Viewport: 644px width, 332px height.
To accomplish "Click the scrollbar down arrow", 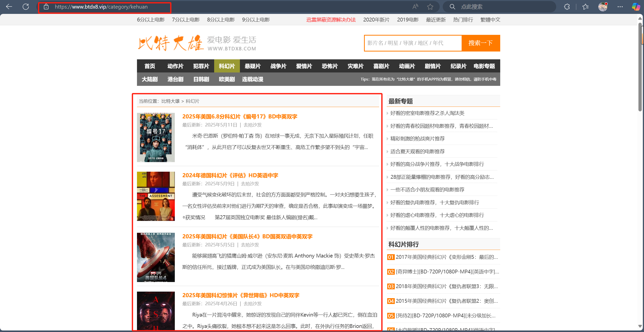I will point(640,326).
